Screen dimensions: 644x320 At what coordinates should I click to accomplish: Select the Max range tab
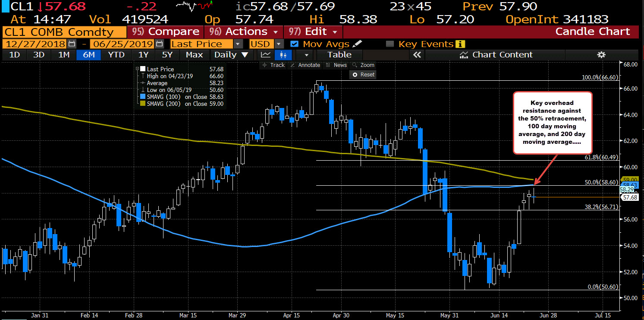tap(195, 55)
